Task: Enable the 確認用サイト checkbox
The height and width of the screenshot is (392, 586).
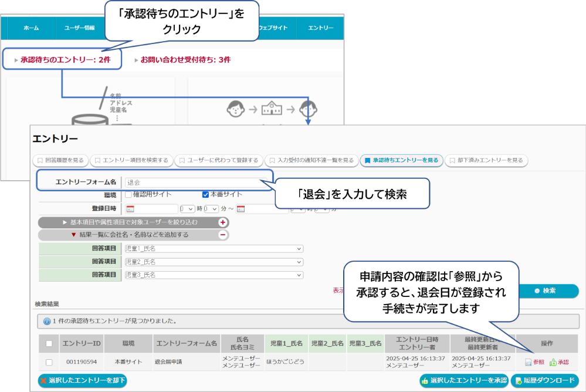Action: tap(128, 195)
